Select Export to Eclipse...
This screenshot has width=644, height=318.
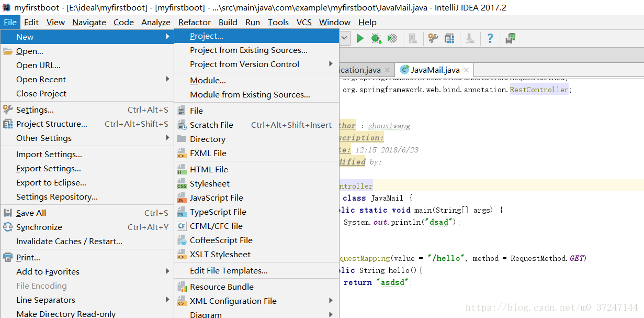[x=87, y=183]
